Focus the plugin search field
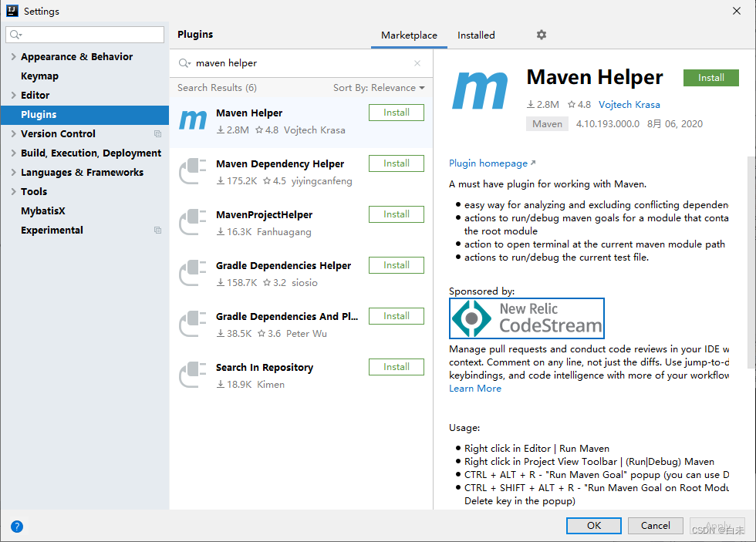 [302, 63]
